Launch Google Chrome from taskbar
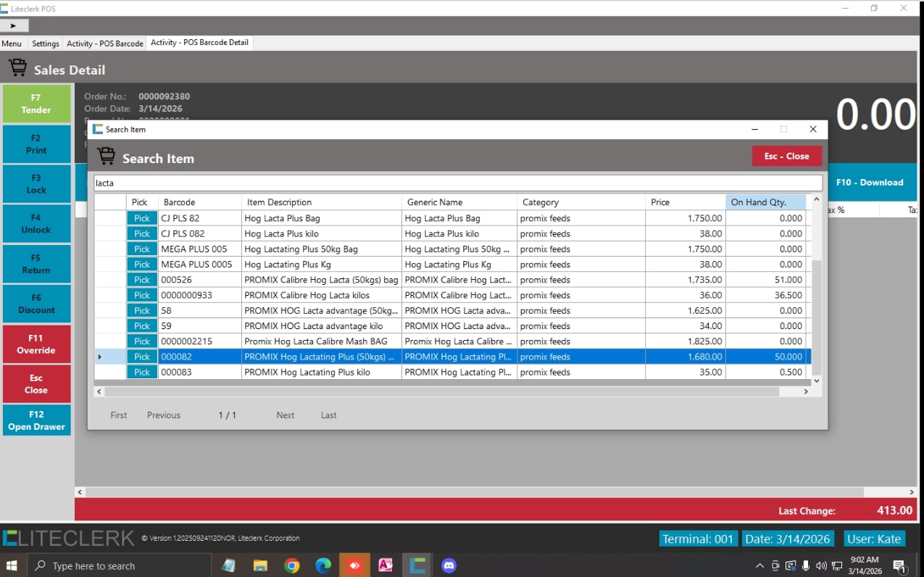Image resolution: width=924 pixels, height=577 pixels. pyautogui.click(x=292, y=565)
